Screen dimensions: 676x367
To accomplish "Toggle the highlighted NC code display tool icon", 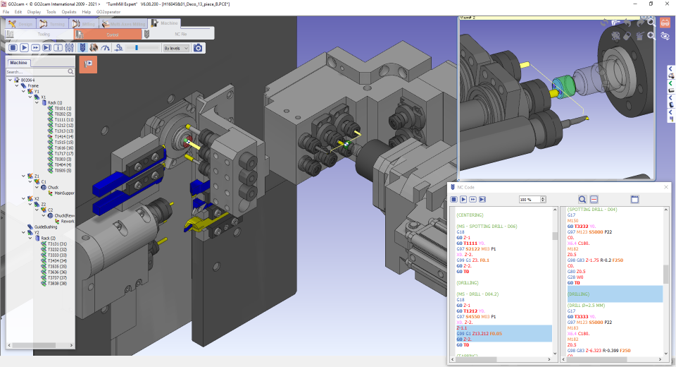I will pyautogui.click(x=82, y=48).
